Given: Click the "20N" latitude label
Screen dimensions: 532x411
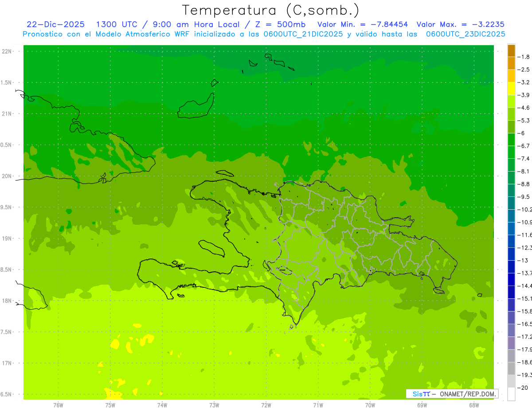Looking at the screenshot, I should (x=7, y=176).
